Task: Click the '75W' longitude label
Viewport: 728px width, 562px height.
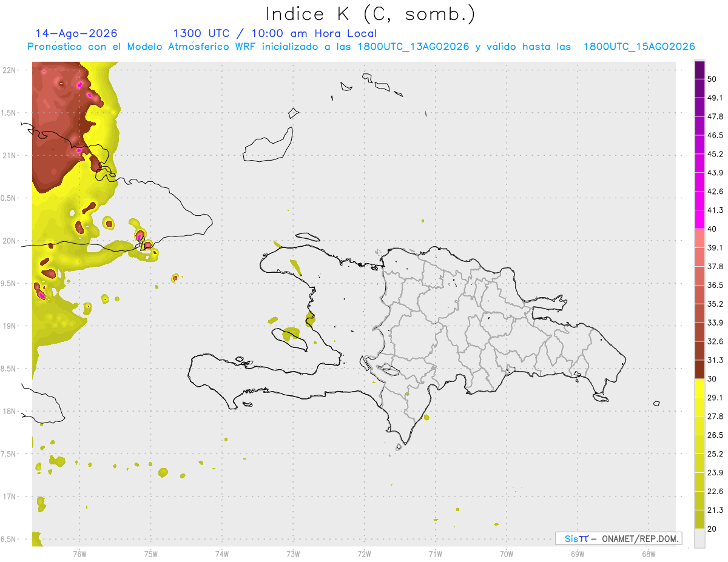Action: 151,554
